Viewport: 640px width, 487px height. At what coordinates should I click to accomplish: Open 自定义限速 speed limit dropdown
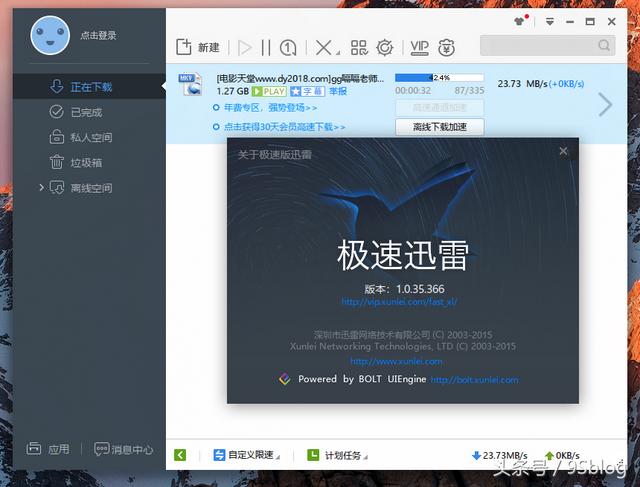(247, 455)
